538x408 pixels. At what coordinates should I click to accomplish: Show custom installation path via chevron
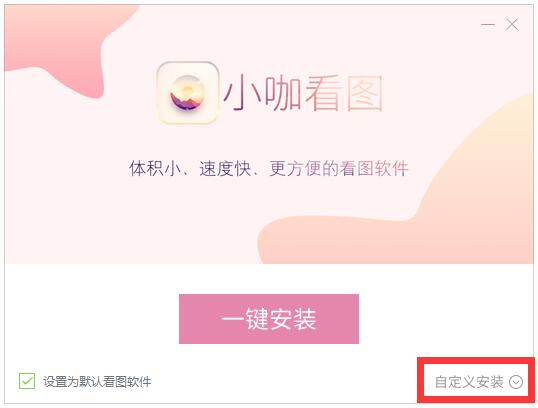516,382
